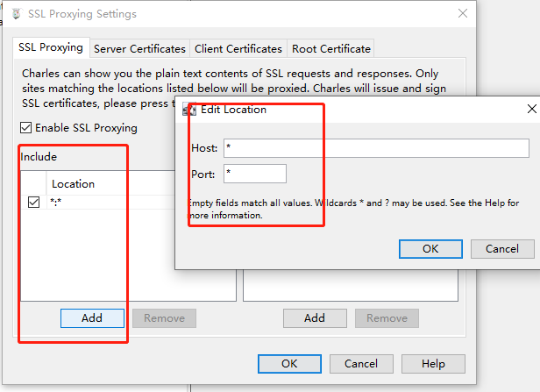Click the Location column header
This screenshot has width=540, height=392.
pyautogui.click(x=74, y=184)
